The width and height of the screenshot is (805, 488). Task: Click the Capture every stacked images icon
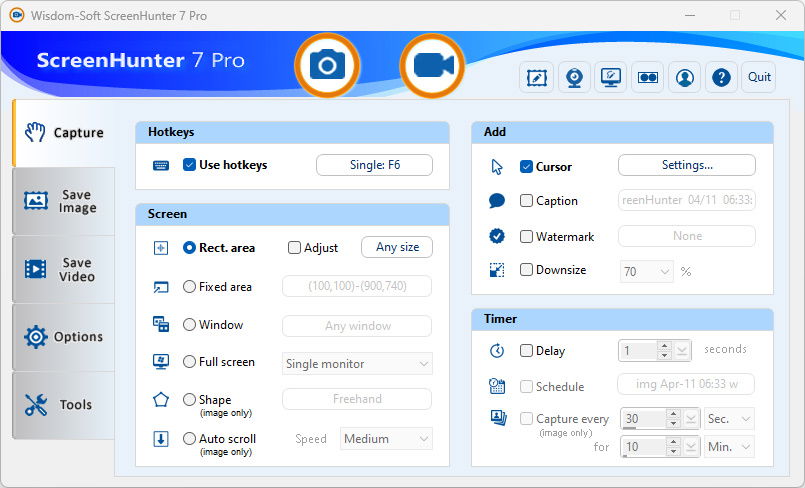point(498,418)
